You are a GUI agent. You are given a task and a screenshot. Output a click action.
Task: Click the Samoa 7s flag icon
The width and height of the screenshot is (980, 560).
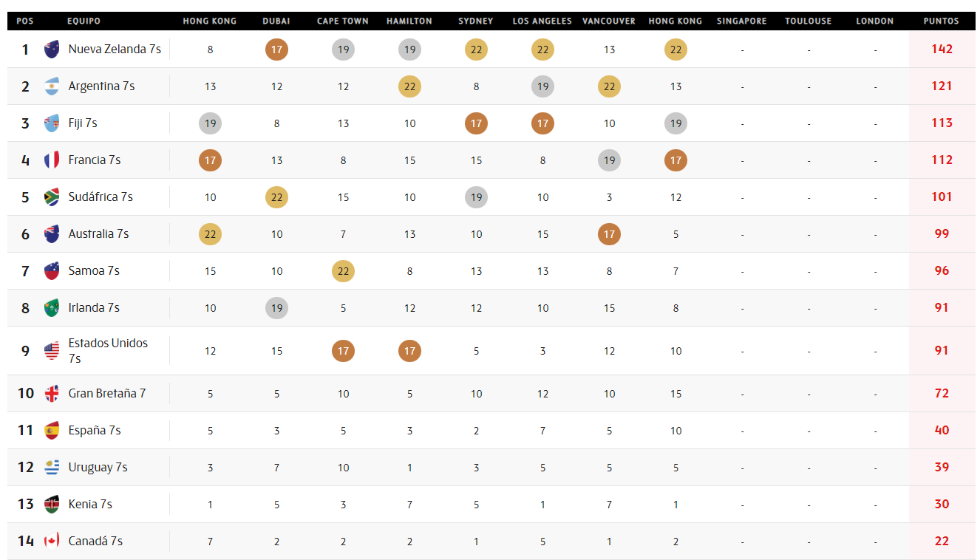[52, 271]
